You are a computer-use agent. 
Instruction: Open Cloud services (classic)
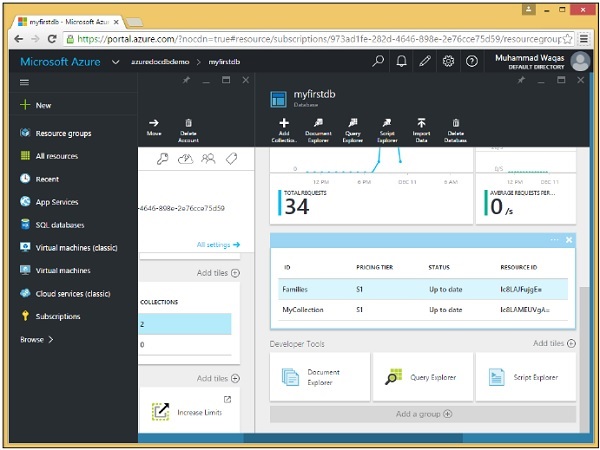[x=65, y=293]
